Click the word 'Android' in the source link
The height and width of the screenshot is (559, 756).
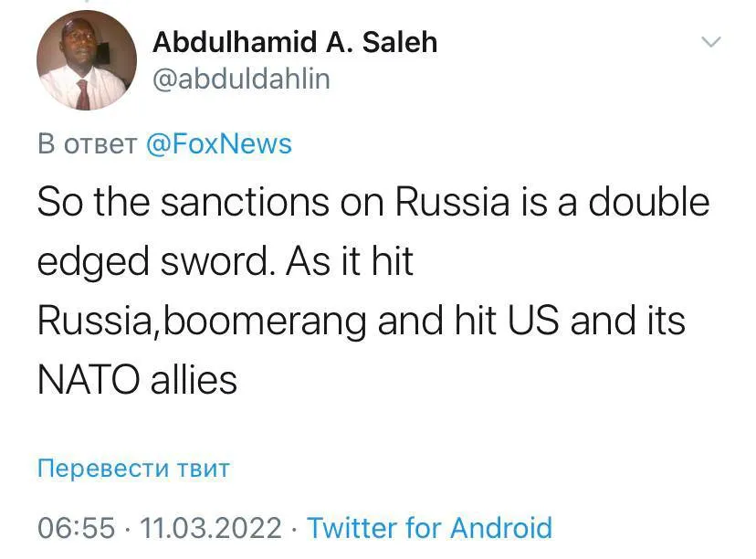[x=501, y=527]
